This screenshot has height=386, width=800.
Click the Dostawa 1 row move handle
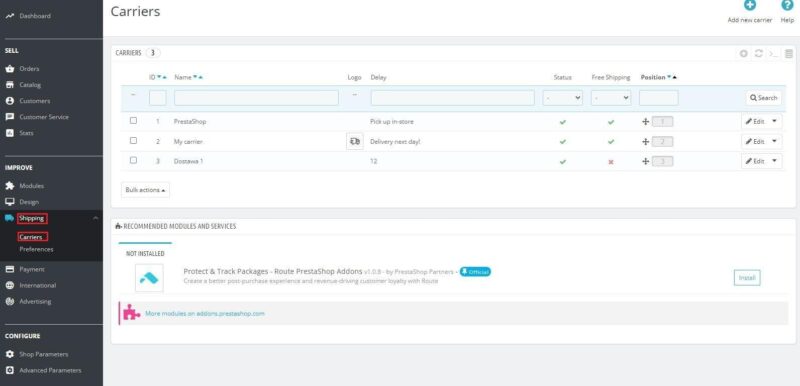click(x=645, y=161)
